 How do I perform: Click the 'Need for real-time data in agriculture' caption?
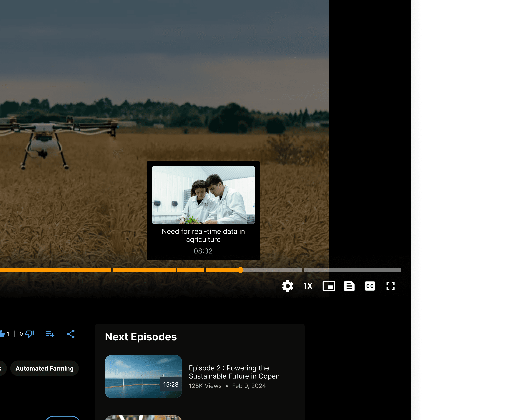[x=203, y=235]
